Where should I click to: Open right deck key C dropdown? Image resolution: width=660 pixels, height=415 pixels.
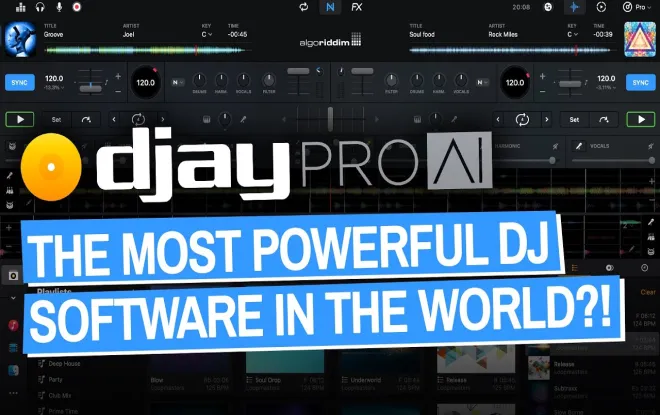click(x=572, y=35)
